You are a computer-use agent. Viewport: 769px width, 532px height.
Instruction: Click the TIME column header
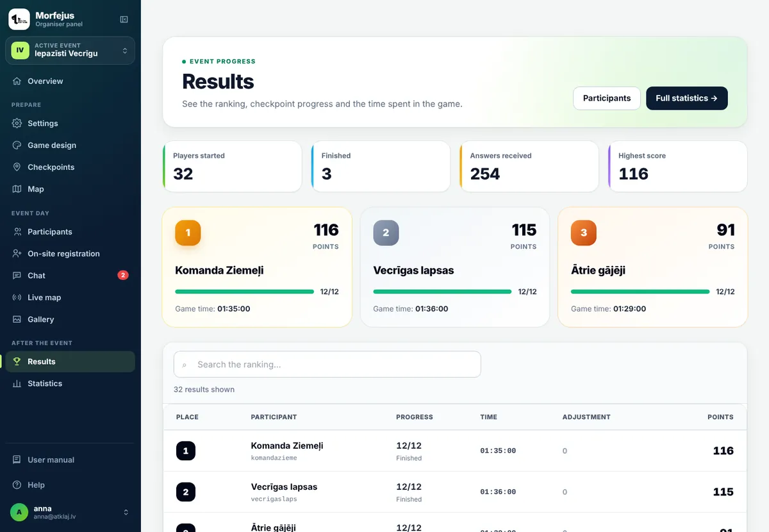[x=489, y=417]
